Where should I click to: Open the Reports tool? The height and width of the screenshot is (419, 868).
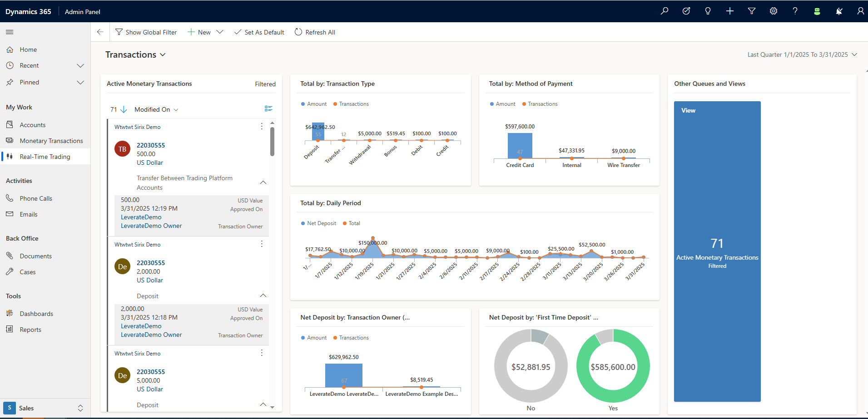tap(30, 329)
